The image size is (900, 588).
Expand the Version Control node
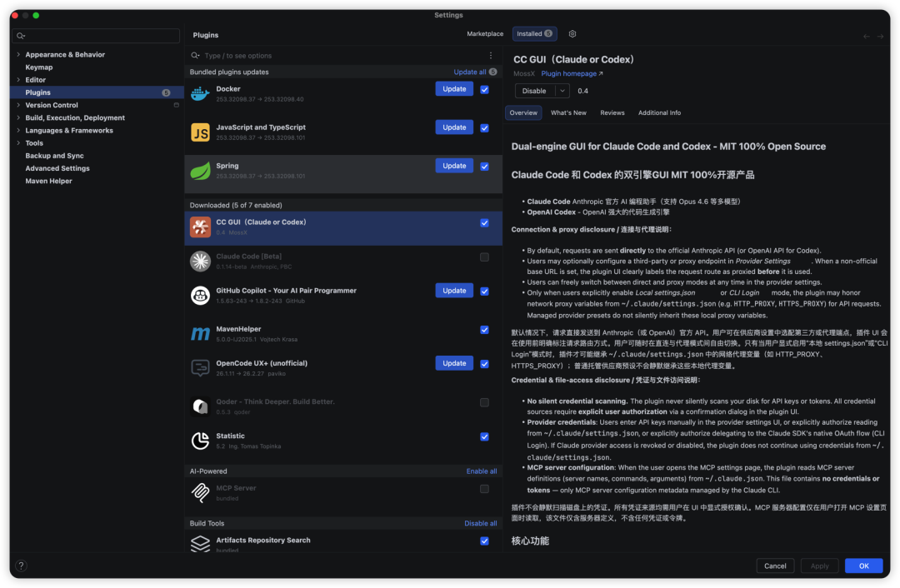click(18, 105)
